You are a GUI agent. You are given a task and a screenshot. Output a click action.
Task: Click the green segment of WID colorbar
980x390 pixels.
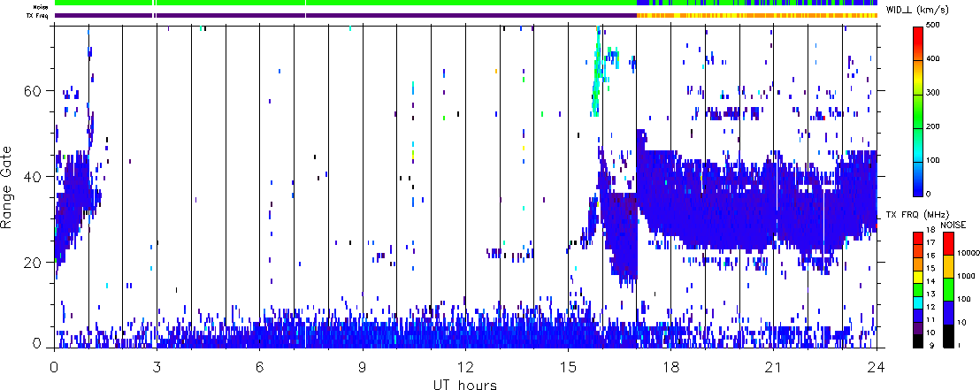click(x=917, y=111)
